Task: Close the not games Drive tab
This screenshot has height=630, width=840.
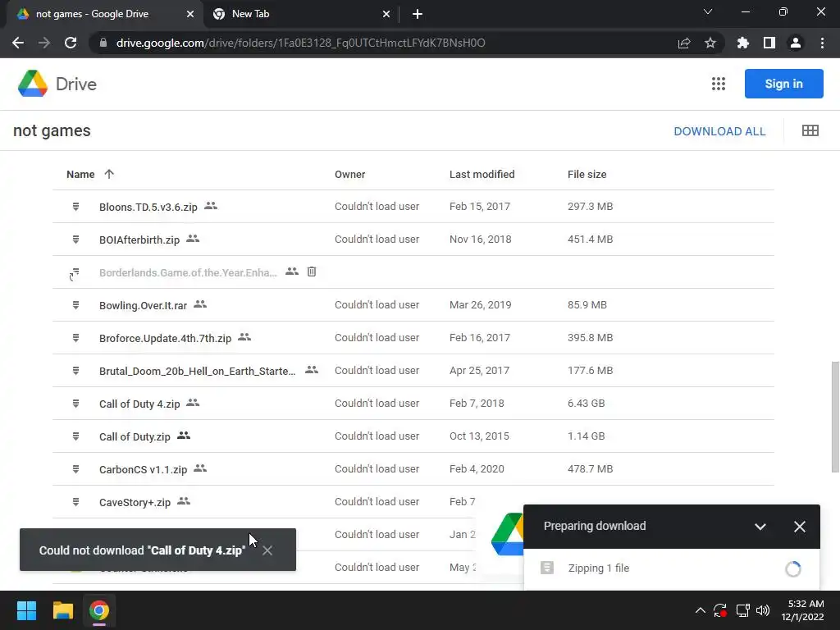Action: click(x=190, y=14)
